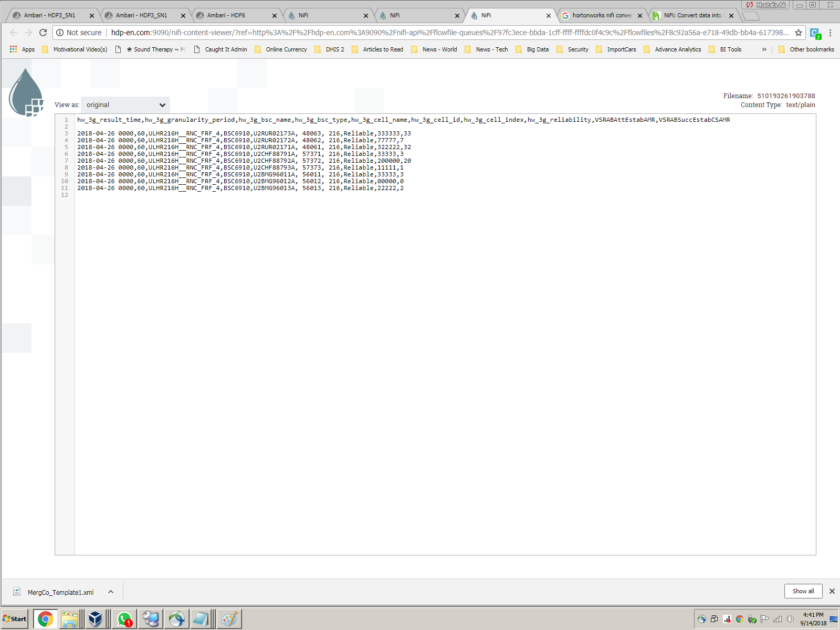
Task: Open hidden bookmarks via the » chevron
Action: pyautogui.click(x=764, y=49)
